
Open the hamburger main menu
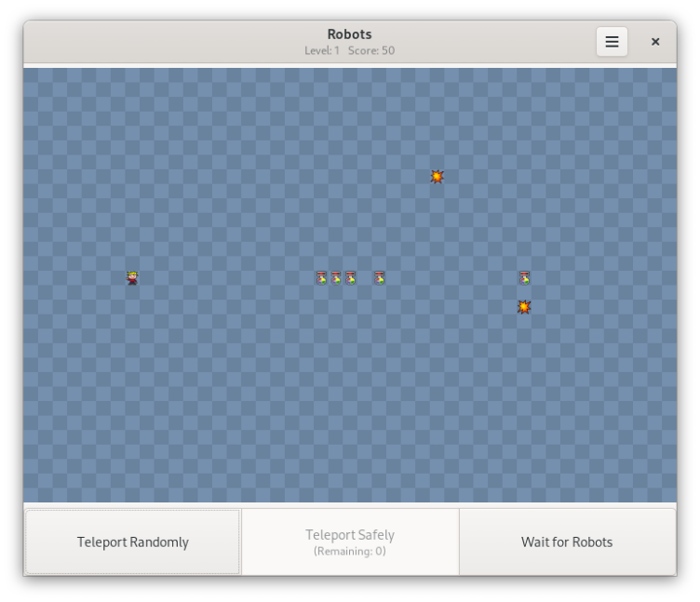click(x=612, y=42)
